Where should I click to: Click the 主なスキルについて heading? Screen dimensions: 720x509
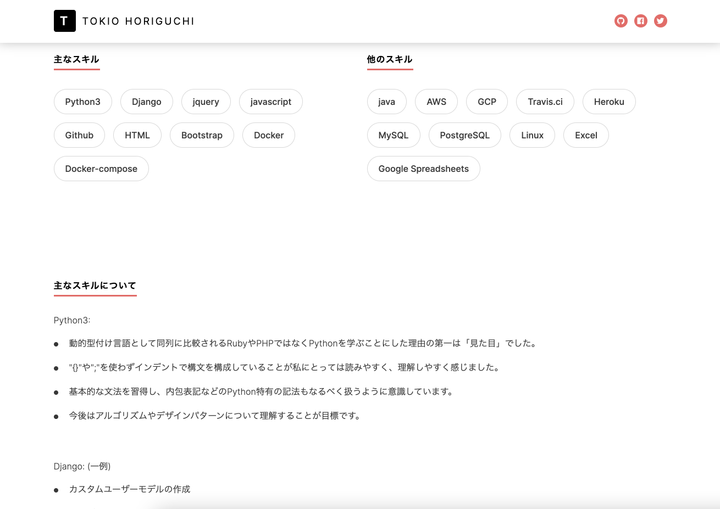[x=95, y=285]
